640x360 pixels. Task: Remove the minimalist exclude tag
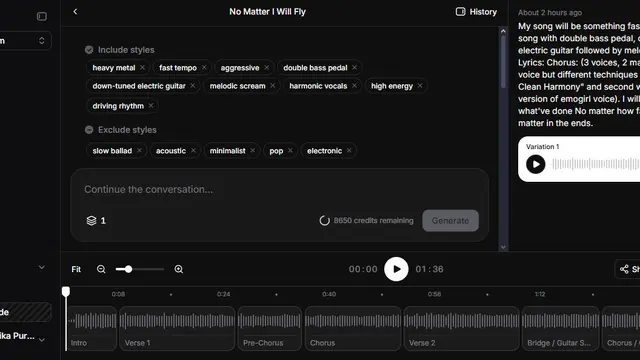[253, 151]
